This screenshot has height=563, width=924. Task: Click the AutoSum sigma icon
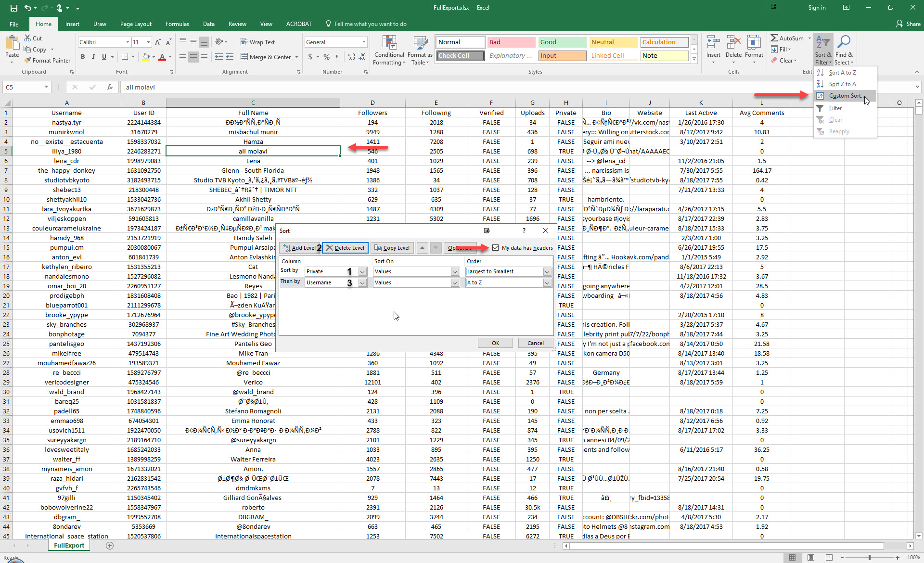click(774, 38)
